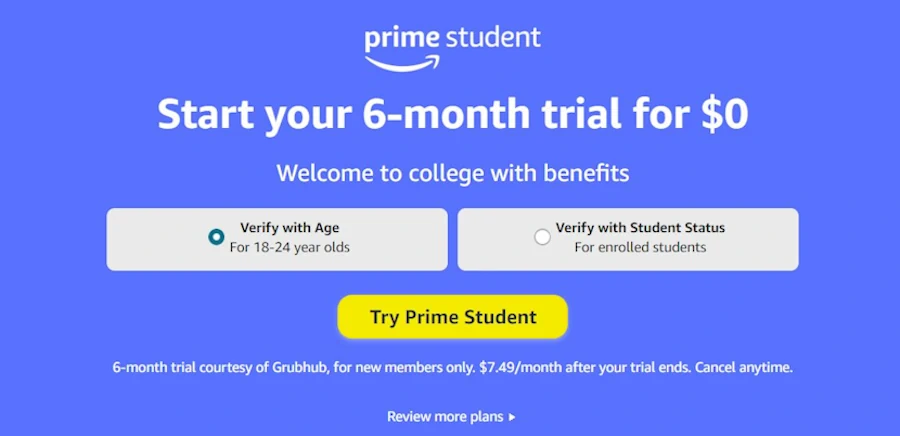The height and width of the screenshot is (436, 900).
Task: Select the Verify with Student Status radio button
Action: [542, 237]
